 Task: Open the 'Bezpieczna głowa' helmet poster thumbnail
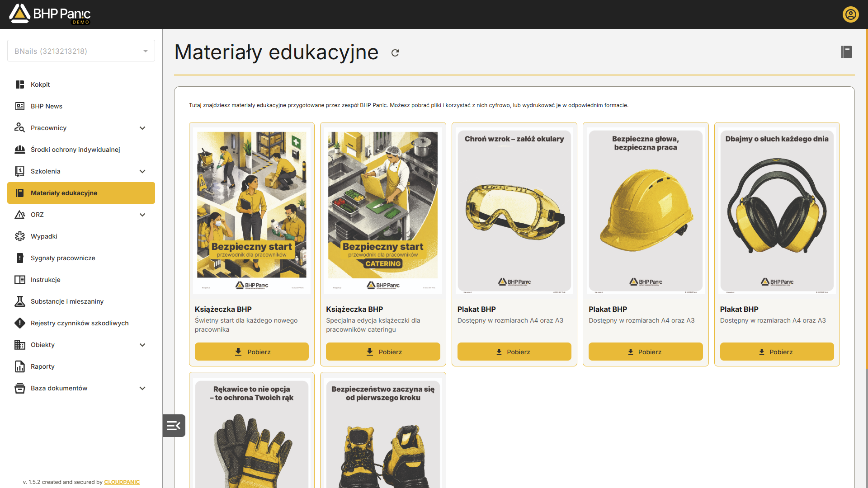pyautogui.click(x=646, y=211)
